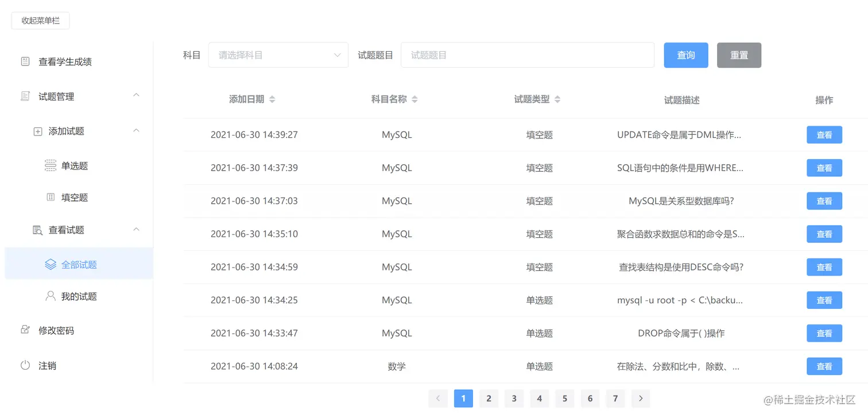Click the 收起菜单栏 button
Viewport: 868px width, 418px height.
click(x=40, y=21)
